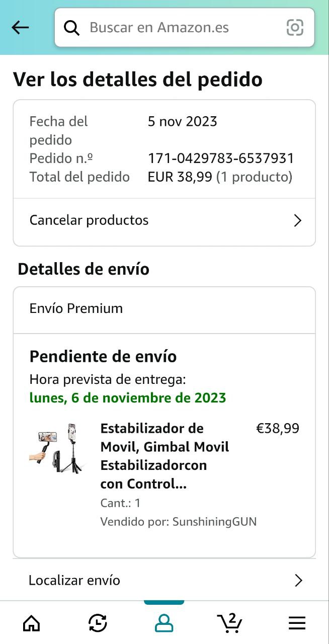The image size is (329, 644).
Task: Select the Cancelar productos option
Action: pyautogui.click(x=89, y=220)
